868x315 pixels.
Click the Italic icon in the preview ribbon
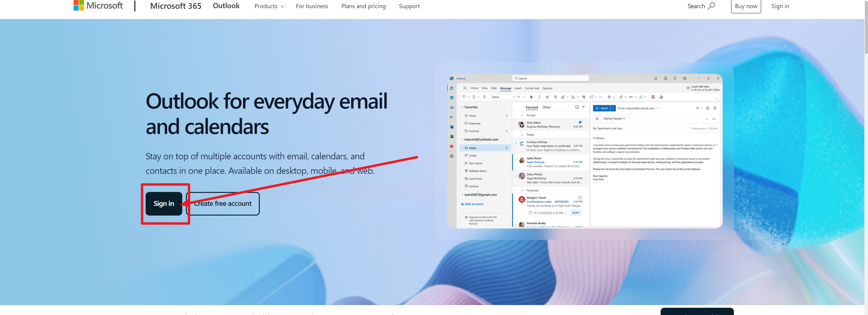coord(539,97)
